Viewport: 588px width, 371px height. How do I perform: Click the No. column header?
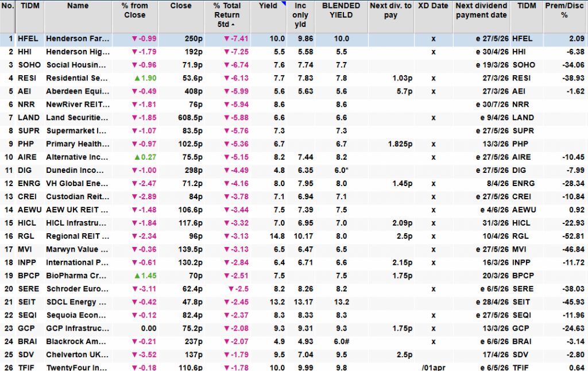(x=7, y=6)
